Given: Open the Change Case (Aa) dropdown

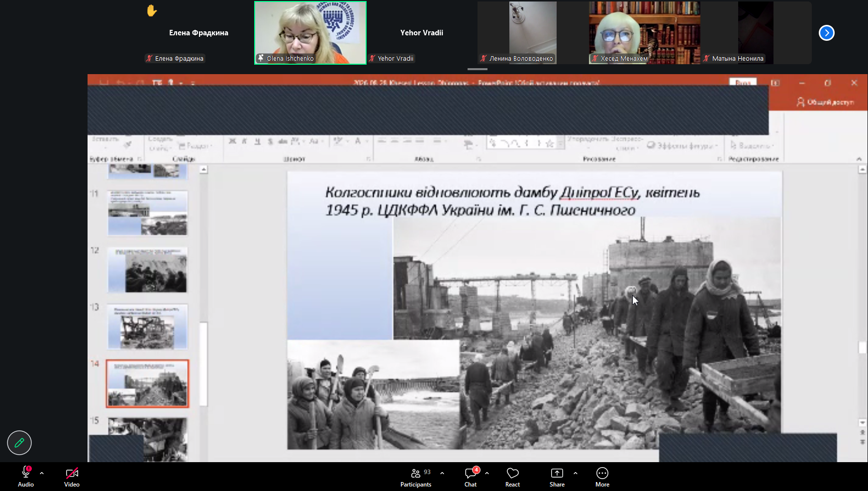Looking at the screenshot, I should 315,141.
